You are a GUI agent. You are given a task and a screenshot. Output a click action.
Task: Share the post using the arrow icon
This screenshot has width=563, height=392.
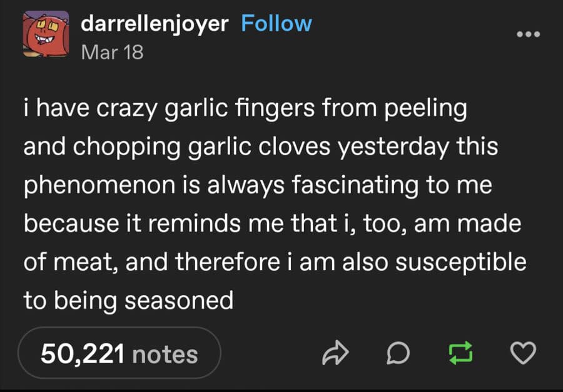pyautogui.click(x=337, y=353)
